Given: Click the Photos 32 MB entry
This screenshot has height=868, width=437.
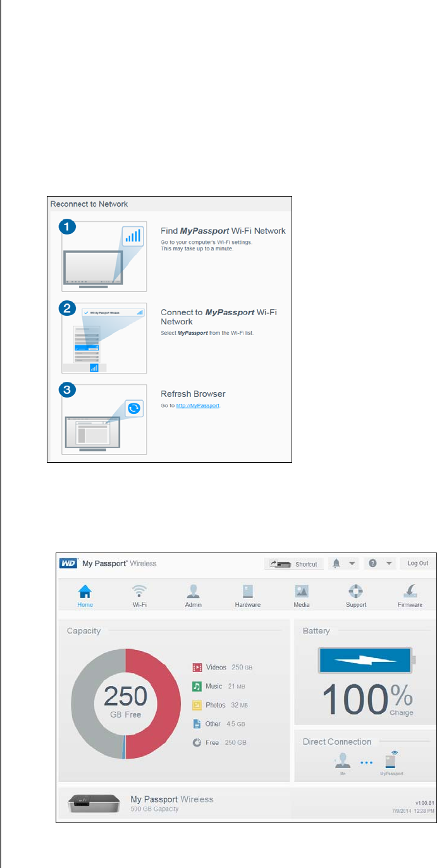Looking at the screenshot, I should click(220, 705).
